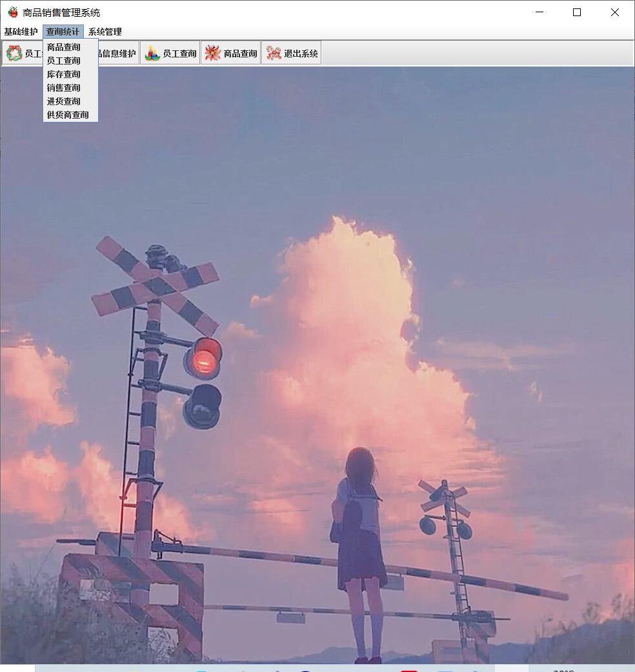
Task: Maximize the 商品销售管理系统 window
Action: coord(577,12)
